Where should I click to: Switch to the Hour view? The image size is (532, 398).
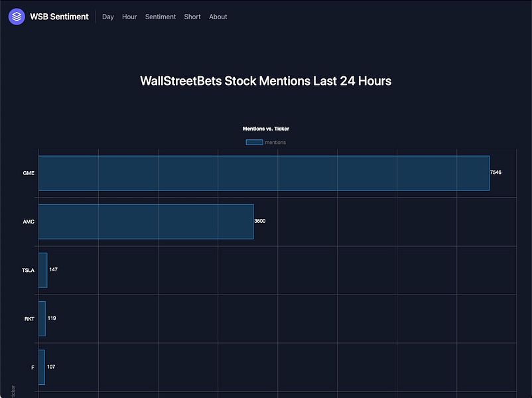129,17
